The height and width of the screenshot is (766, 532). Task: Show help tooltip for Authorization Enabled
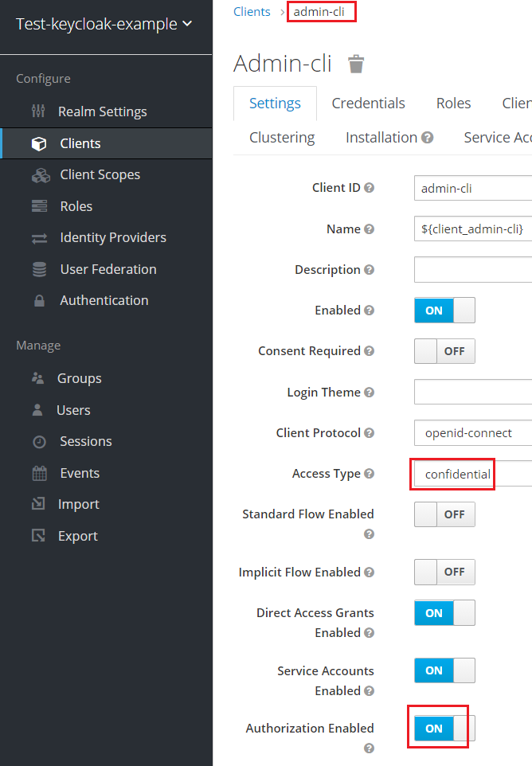pyautogui.click(x=370, y=748)
